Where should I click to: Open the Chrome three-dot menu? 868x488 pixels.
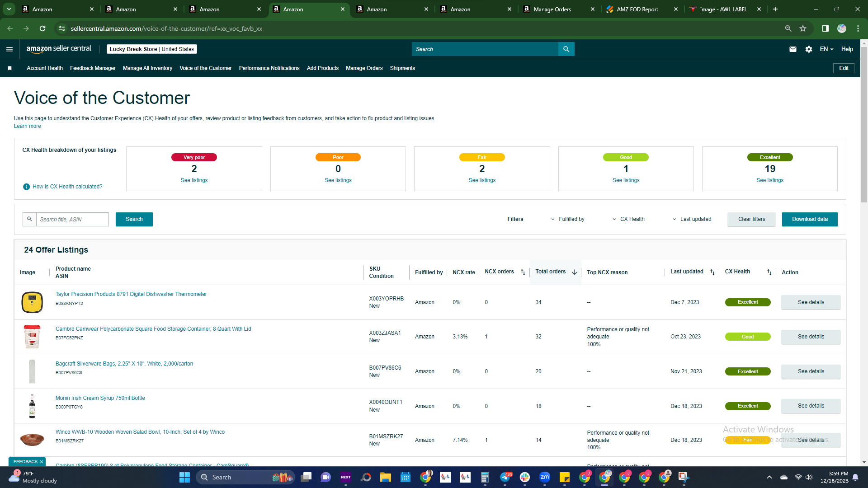pos(858,28)
